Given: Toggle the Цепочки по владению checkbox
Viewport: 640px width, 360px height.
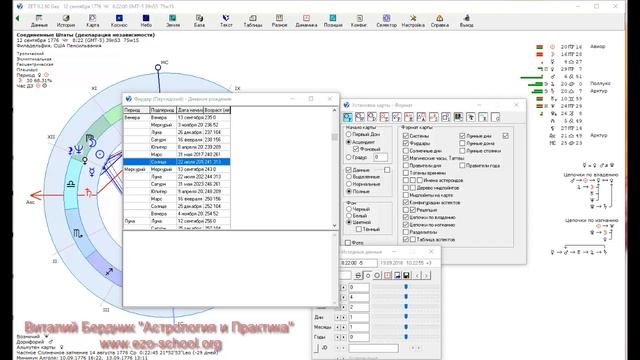Looking at the screenshot, I should point(406,217).
